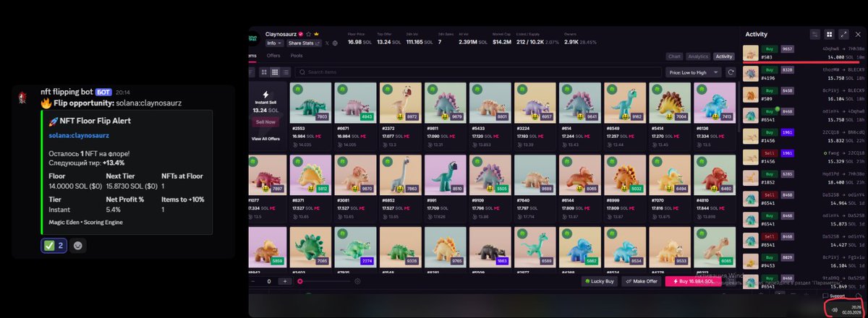Switch to the Offers tab
The width and height of the screenshot is (868, 318).
pos(273,56)
